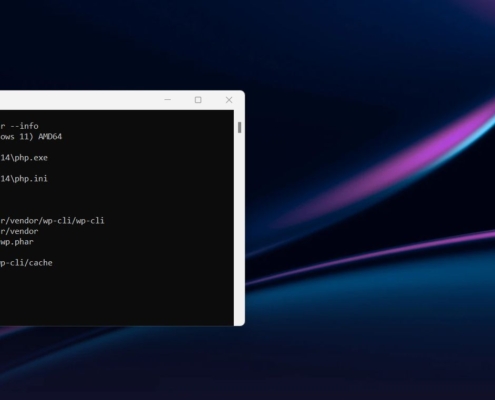Click the 'p-cli/cache' line in terminal
This screenshot has height=400, width=495.
[x=26, y=263]
